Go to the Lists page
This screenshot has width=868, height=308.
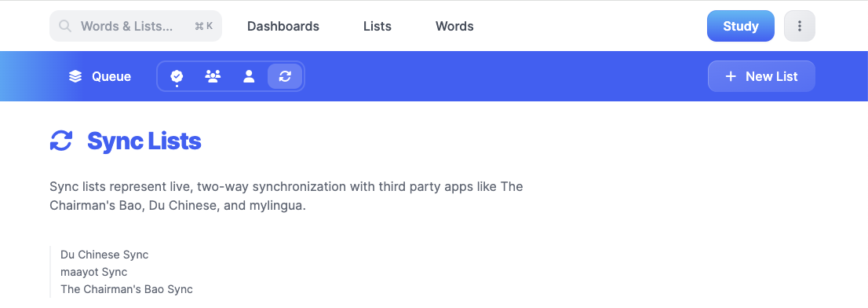tap(377, 26)
